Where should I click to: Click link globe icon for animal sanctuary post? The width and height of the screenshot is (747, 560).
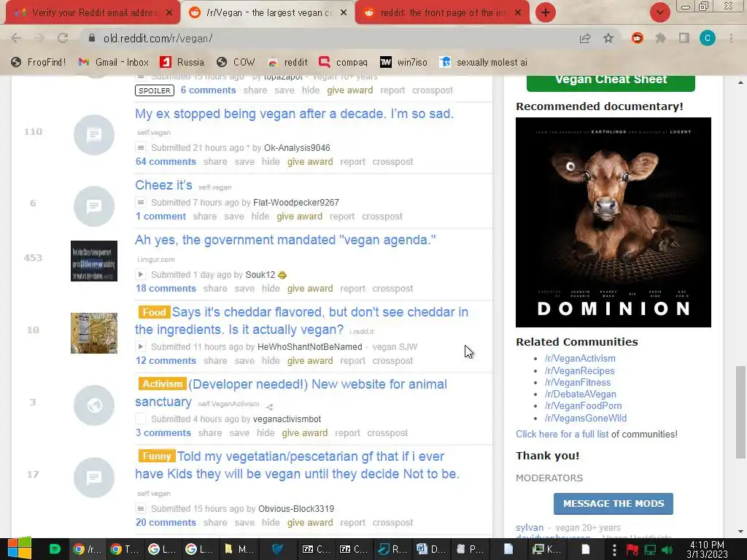[x=94, y=405]
